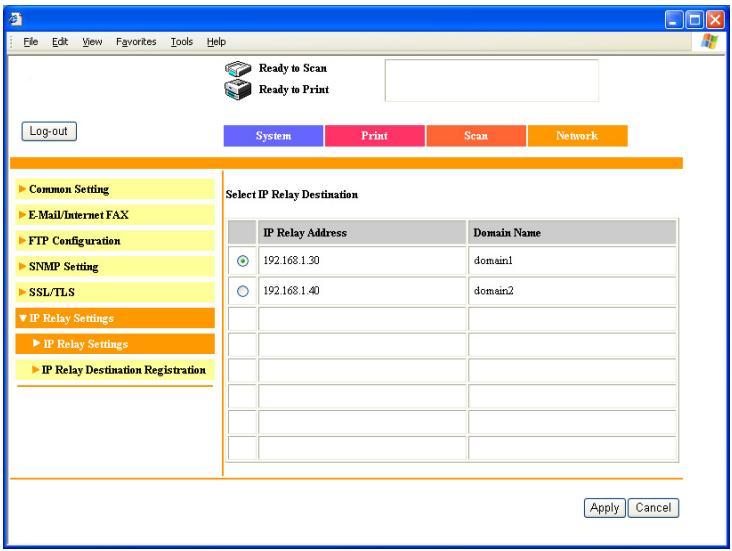Click the domain1 cell
This screenshot has width=732, height=551.
(x=572, y=261)
